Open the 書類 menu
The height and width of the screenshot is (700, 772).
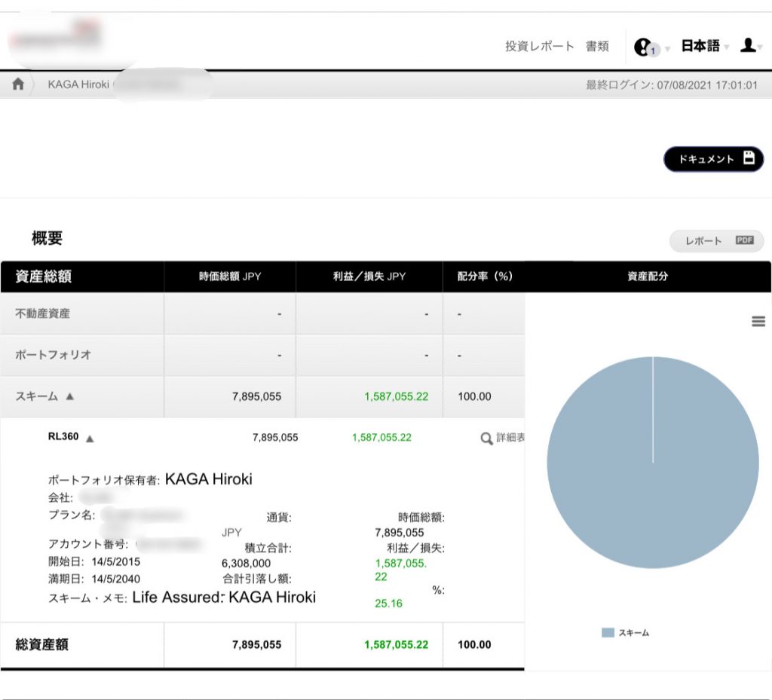click(x=597, y=47)
